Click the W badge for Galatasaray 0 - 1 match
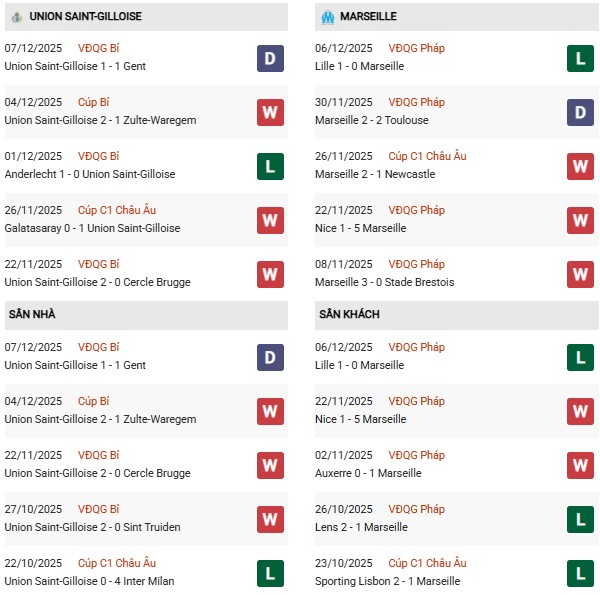The height and width of the screenshot is (595, 600). click(270, 220)
